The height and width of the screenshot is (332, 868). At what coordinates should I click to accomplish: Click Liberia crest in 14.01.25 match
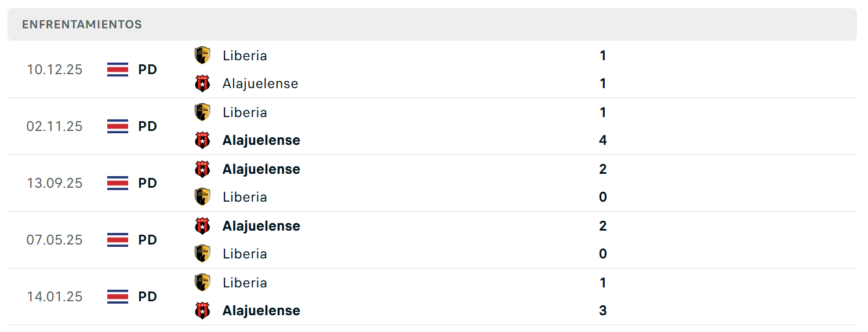pyautogui.click(x=202, y=283)
